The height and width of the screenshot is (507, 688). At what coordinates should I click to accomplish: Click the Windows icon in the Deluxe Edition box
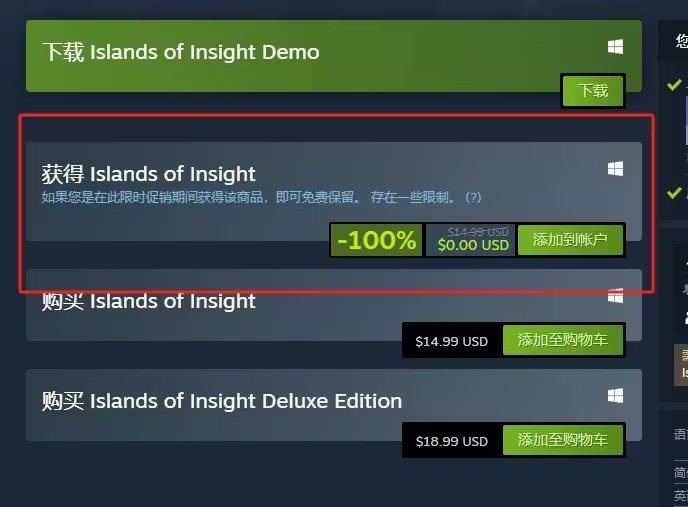pos(615,396)
